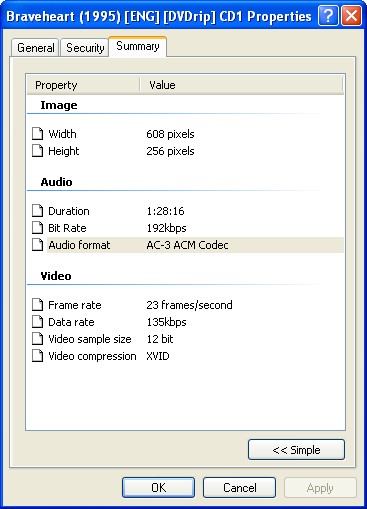Click the Frame rate document icon
Viewport: 367px width, 509px height.
coord(37,305)
